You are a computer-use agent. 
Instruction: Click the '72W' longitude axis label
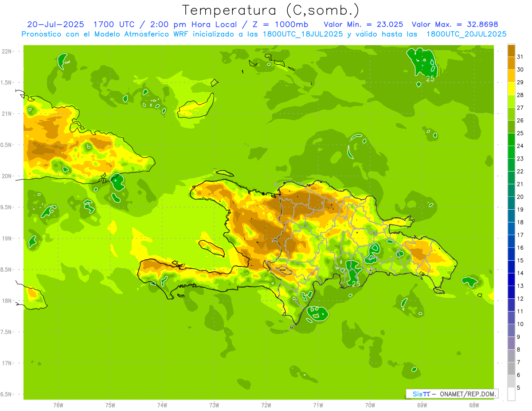(266, 405)
